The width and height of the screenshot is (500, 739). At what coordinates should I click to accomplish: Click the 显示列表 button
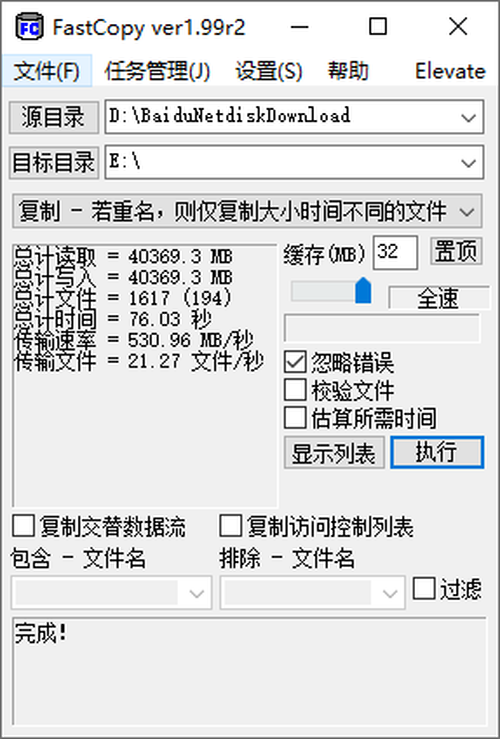click(x=334, y=452)
